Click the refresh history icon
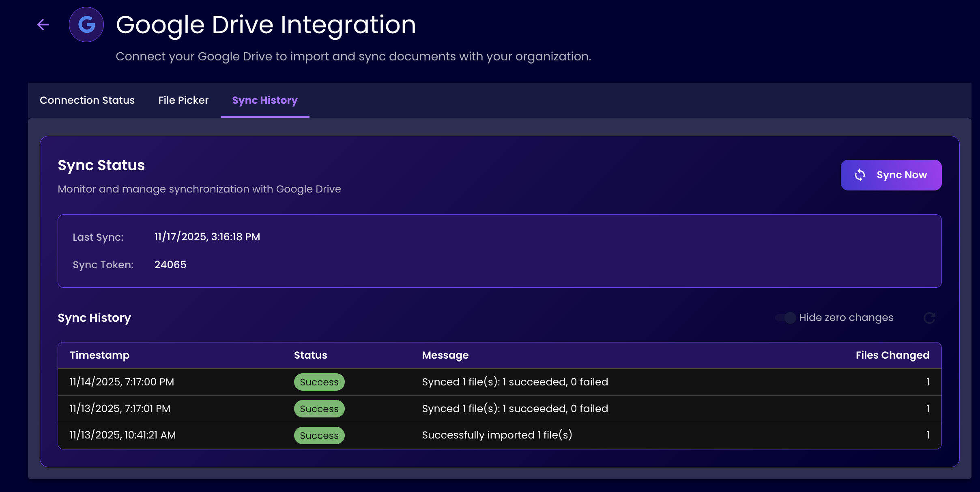Viewport: 980px width, 492px height. click(929, 318)
